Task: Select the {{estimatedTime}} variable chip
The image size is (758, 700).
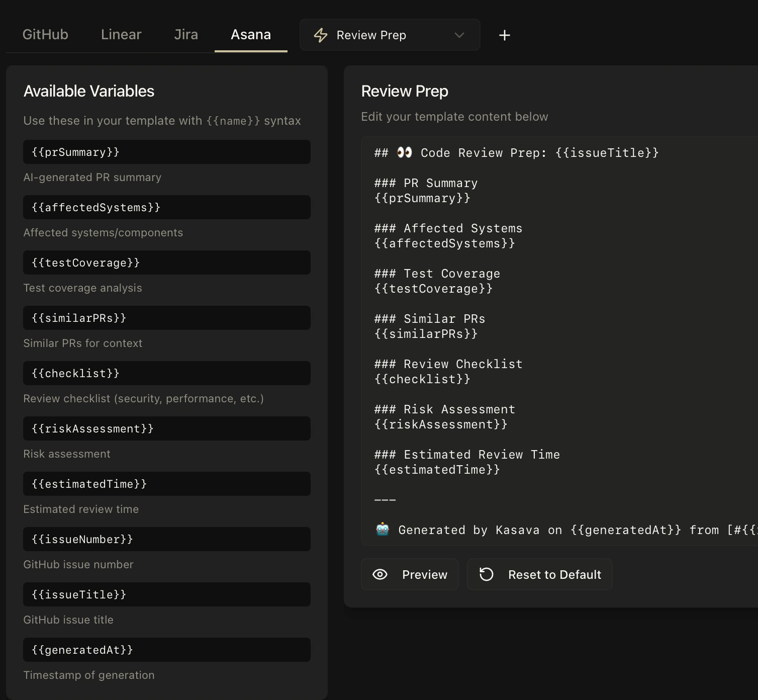Action: coord(167,484)
